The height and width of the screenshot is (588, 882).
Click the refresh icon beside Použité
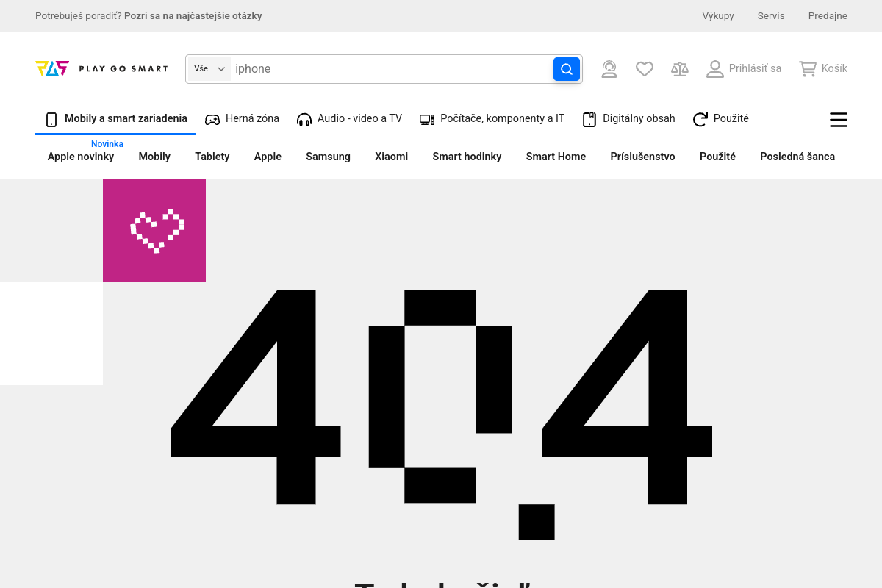click(x=700, y=120)
